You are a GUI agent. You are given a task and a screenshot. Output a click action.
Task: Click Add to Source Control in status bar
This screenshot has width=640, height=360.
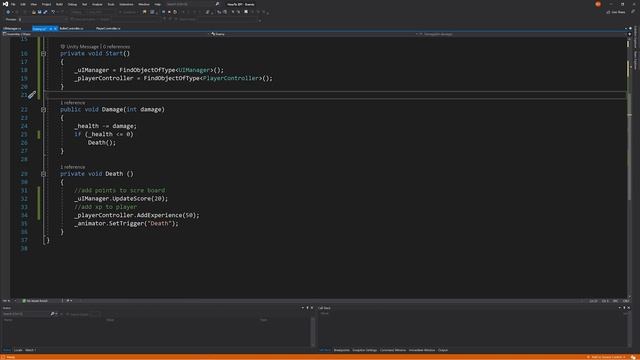[606, 357]
